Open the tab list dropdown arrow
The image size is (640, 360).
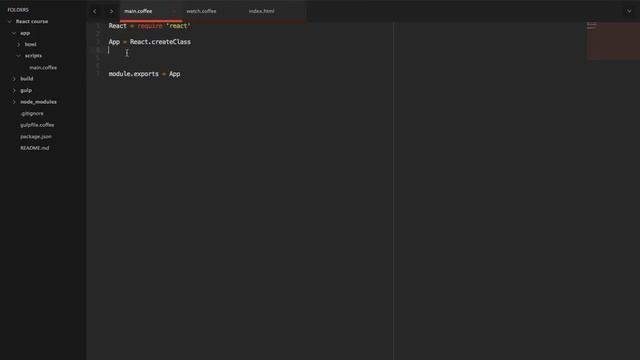629,11
